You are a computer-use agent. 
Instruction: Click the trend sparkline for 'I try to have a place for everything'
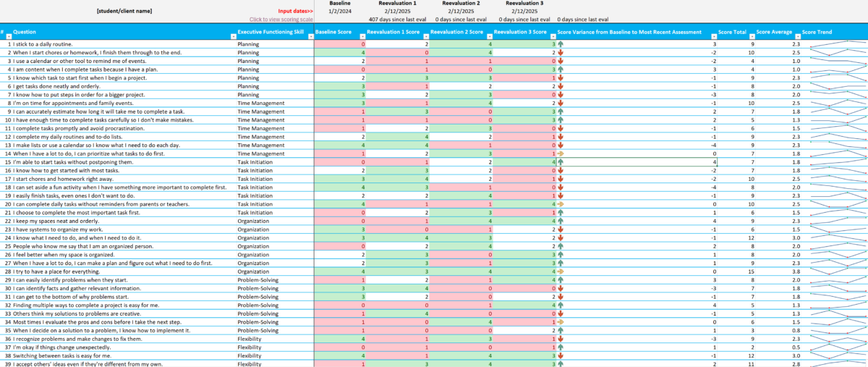(837, 271)
